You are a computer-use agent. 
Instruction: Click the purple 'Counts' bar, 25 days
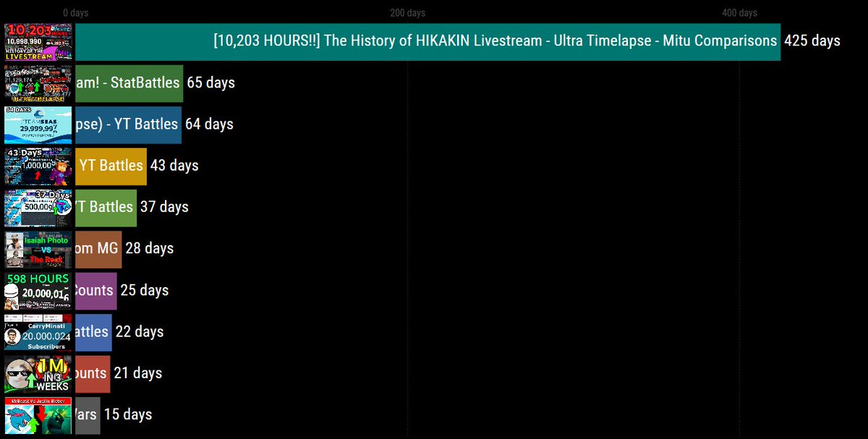point(95,290)
